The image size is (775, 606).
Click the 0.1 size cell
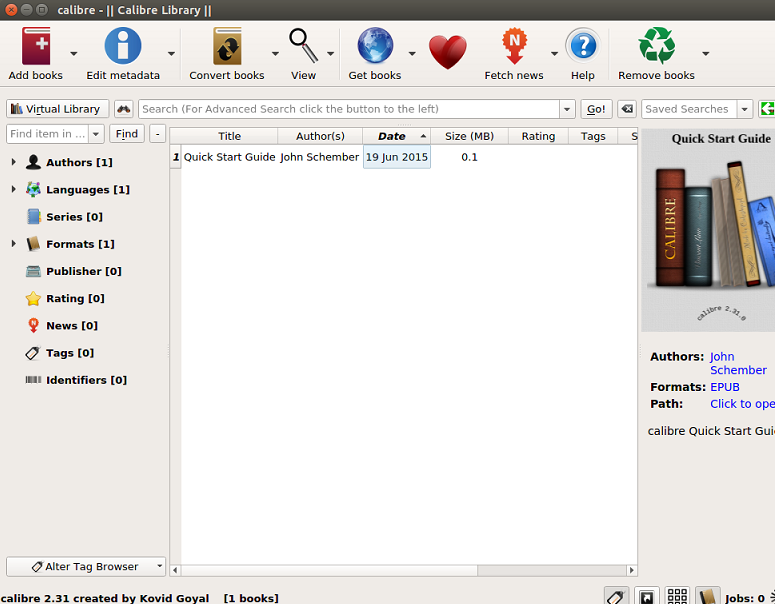[470, 157]
